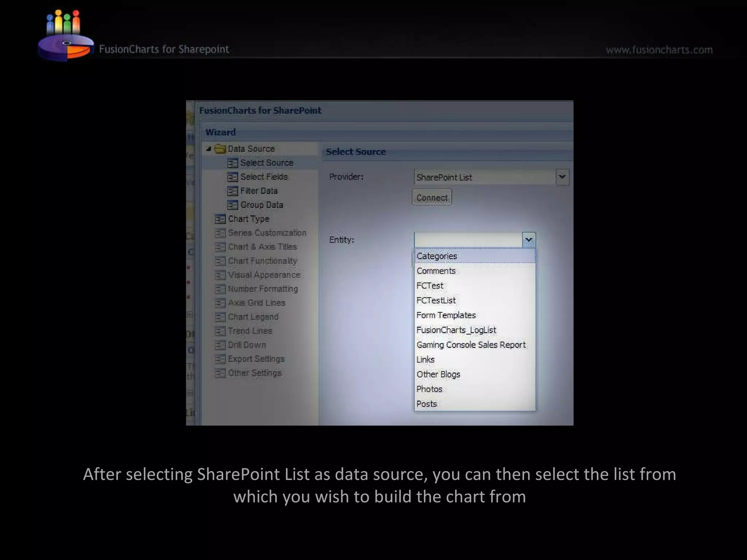The width and height of the screenshot is (747, 560).
Task: Click the Chart & Axis Titles icon
Action: tap(220, 247)
